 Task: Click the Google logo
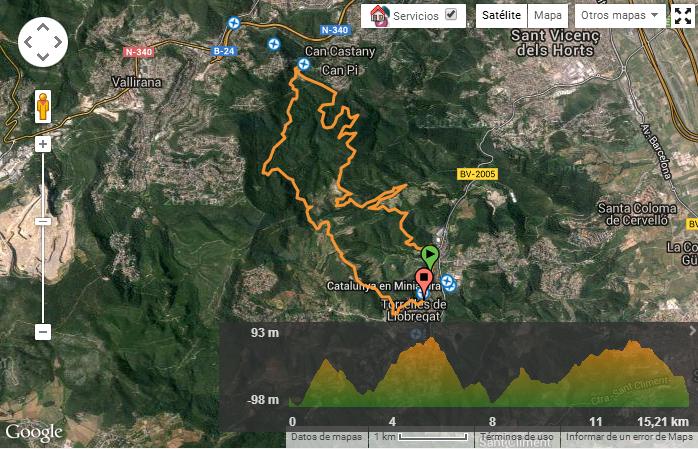(x=34, y=433)
